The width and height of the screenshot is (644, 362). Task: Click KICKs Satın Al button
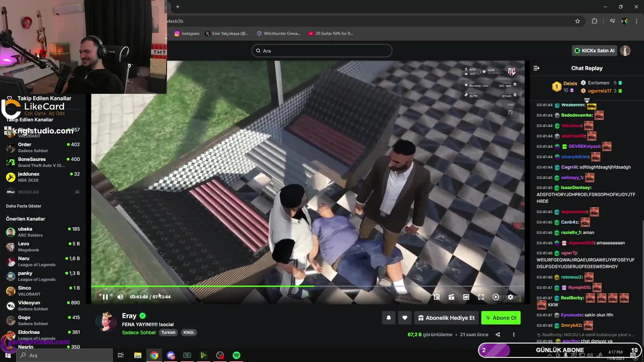click(595, 51)
